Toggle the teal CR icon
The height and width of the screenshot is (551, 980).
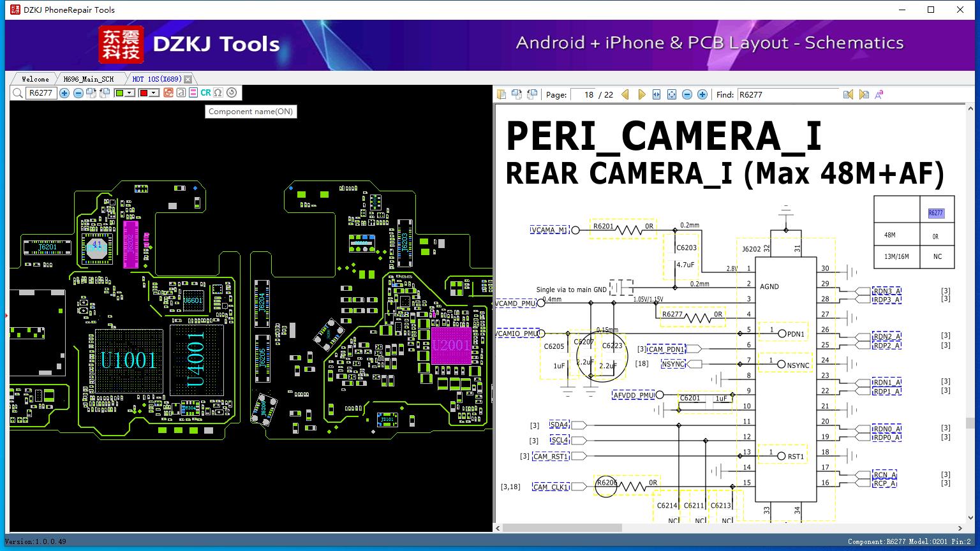point(205,93)
